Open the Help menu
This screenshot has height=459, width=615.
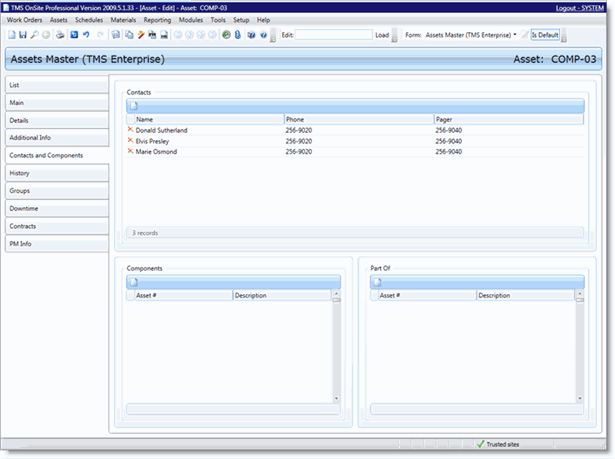point(264,20)
